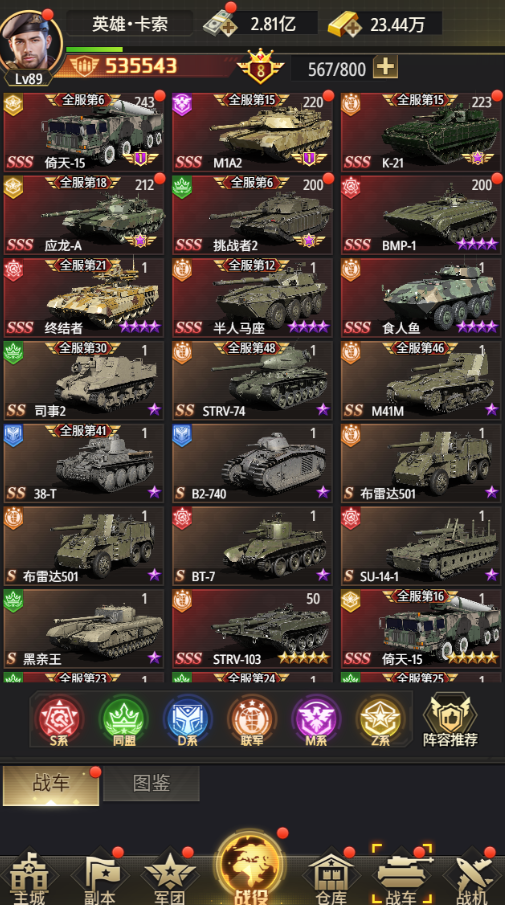Toggle the M系 faction filter
This screenshot has height=905, width=505.
[x=316, y=720]
